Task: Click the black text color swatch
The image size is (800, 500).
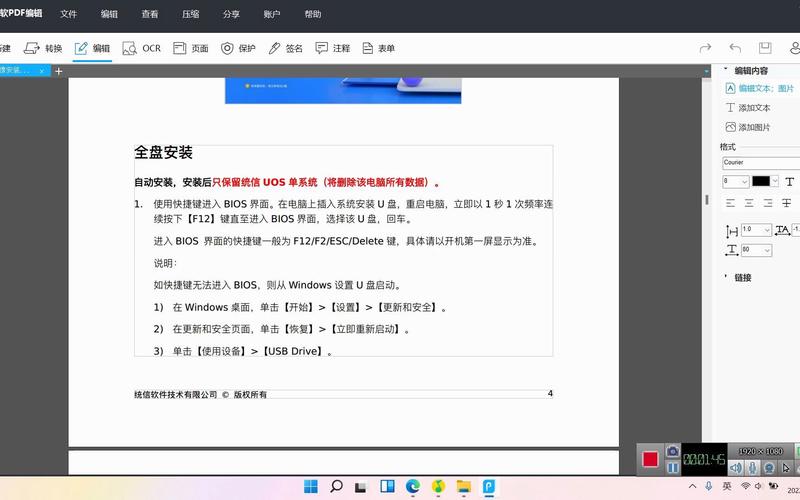Action: tap(760, 181)
